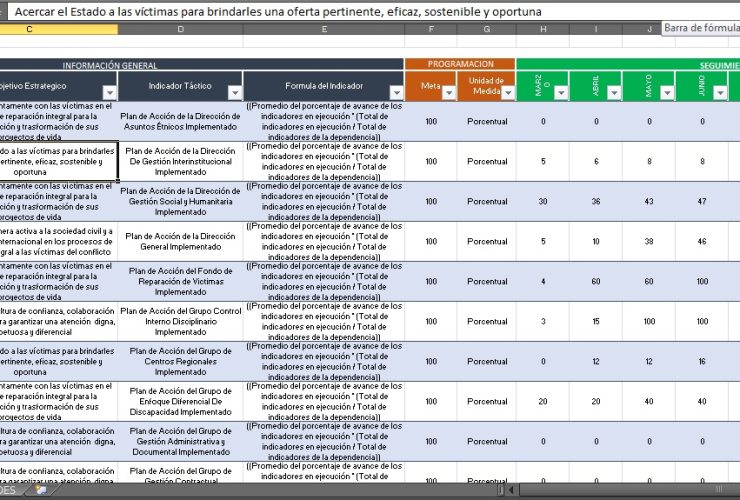Select column E header

tap(324, 29)
